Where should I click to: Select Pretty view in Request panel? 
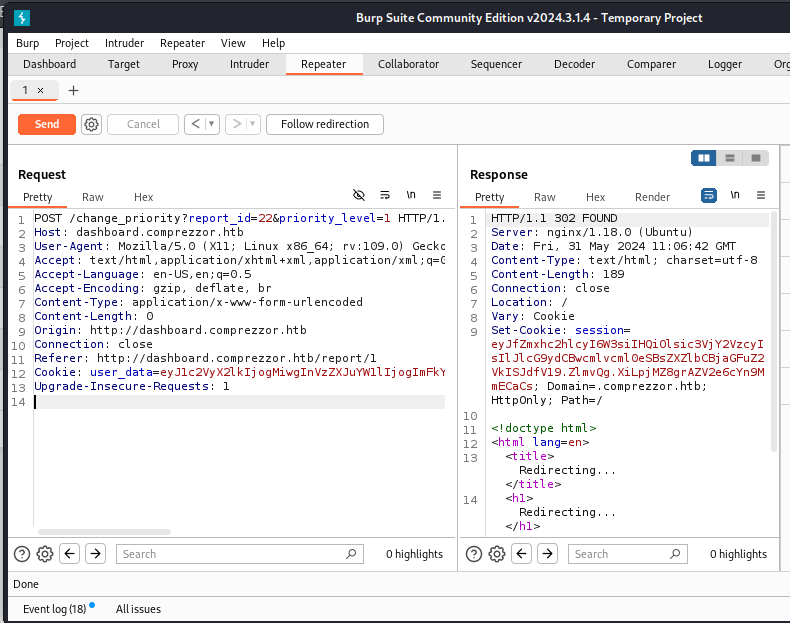click(x=38, y=197)
